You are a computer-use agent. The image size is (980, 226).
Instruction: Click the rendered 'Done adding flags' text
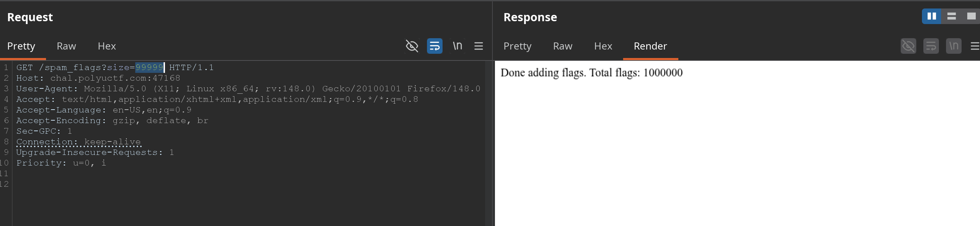click(x=592, y=73)
